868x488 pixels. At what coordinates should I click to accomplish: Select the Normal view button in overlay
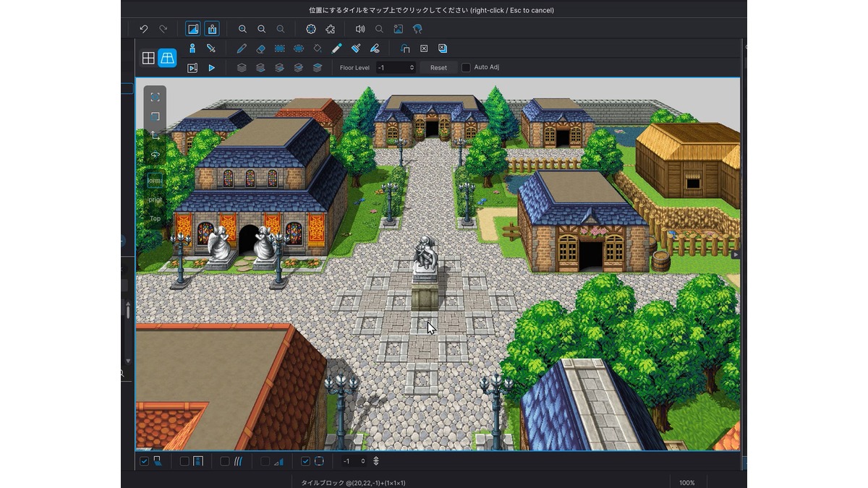[x=155, y=180]
